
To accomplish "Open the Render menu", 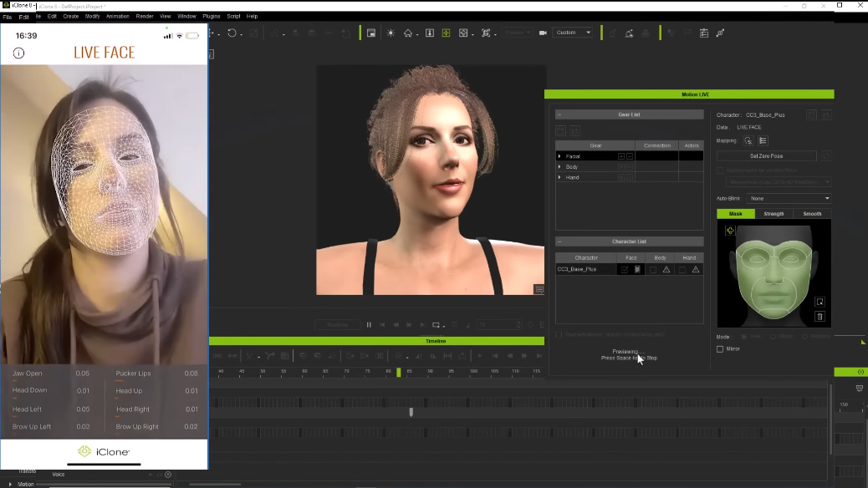I will (x=145, y=17).
